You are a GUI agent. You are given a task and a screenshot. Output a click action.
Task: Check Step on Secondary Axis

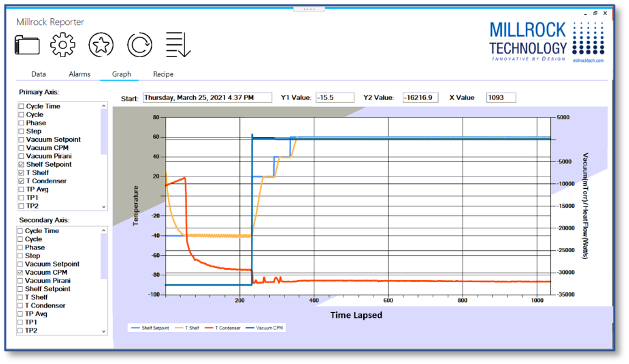point(20,256)
